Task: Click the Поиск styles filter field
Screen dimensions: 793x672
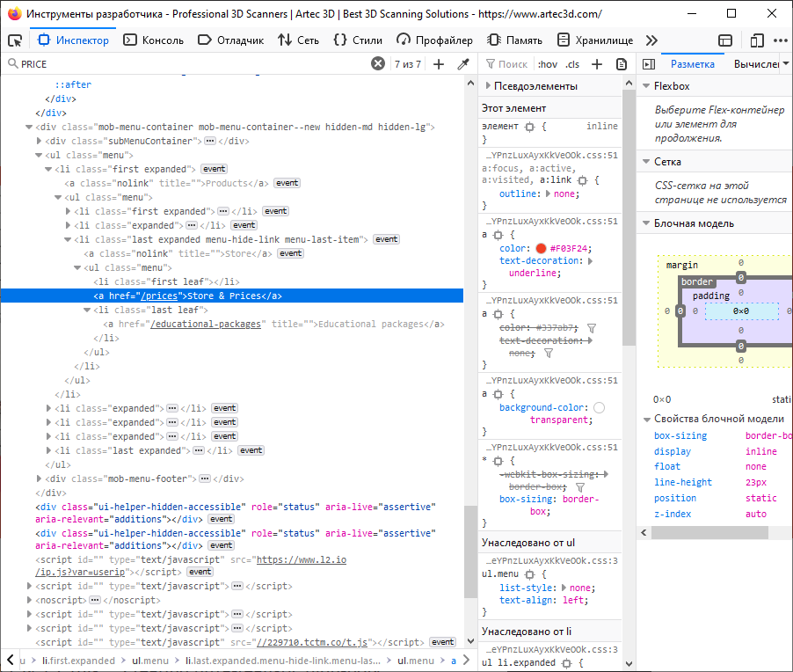Action: (x=513, y=64)
